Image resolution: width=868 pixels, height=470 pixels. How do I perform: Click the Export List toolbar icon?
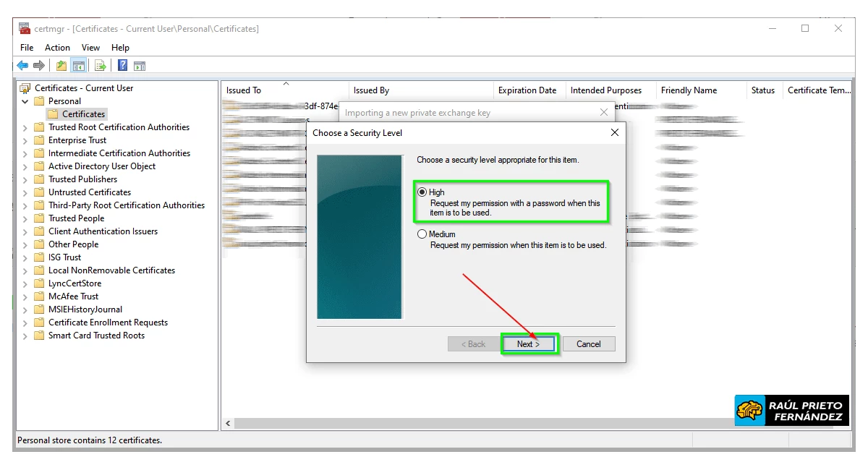pyautogui.click(x=101, y=66)
